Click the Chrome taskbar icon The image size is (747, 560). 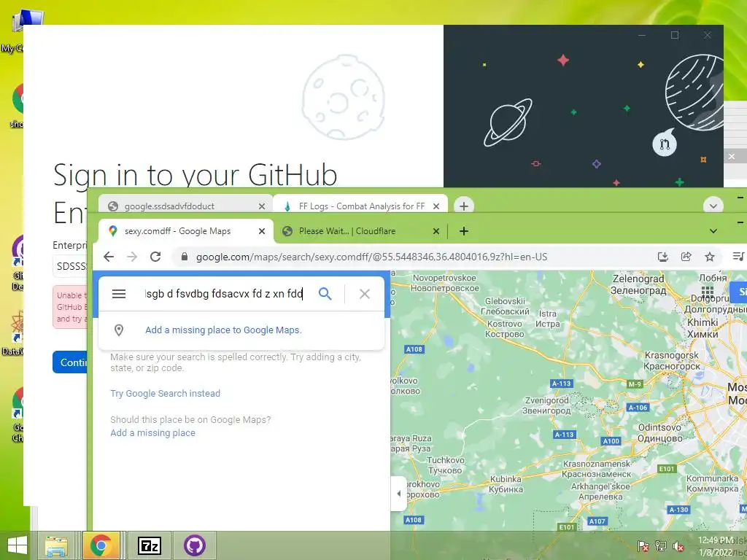(101, 545)
